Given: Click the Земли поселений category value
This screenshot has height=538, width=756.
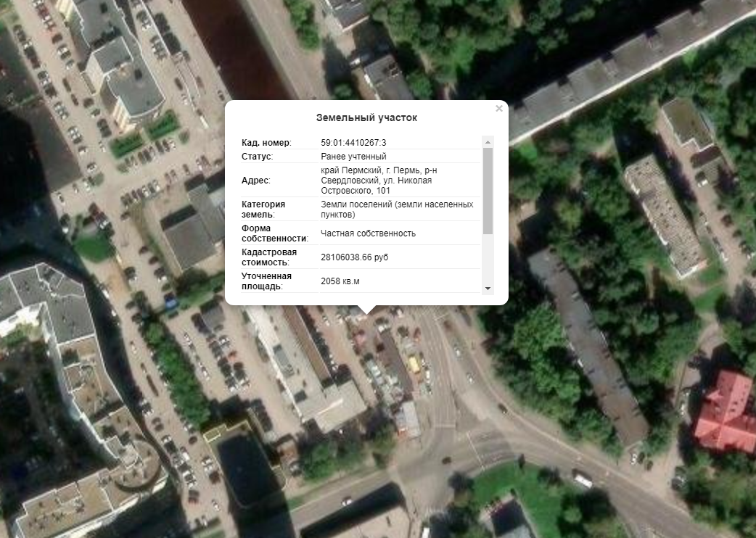Looking at the screenshot, I should click(x=396, y=210).
